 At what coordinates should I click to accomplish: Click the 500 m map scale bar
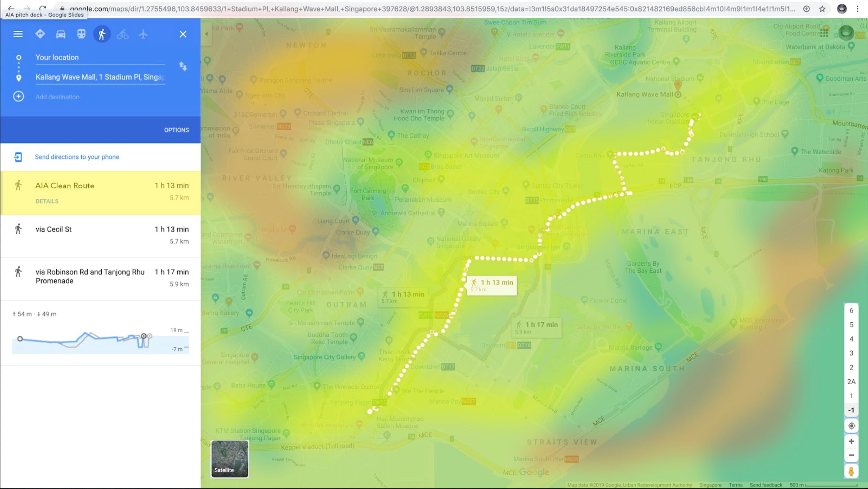(824, 485)
